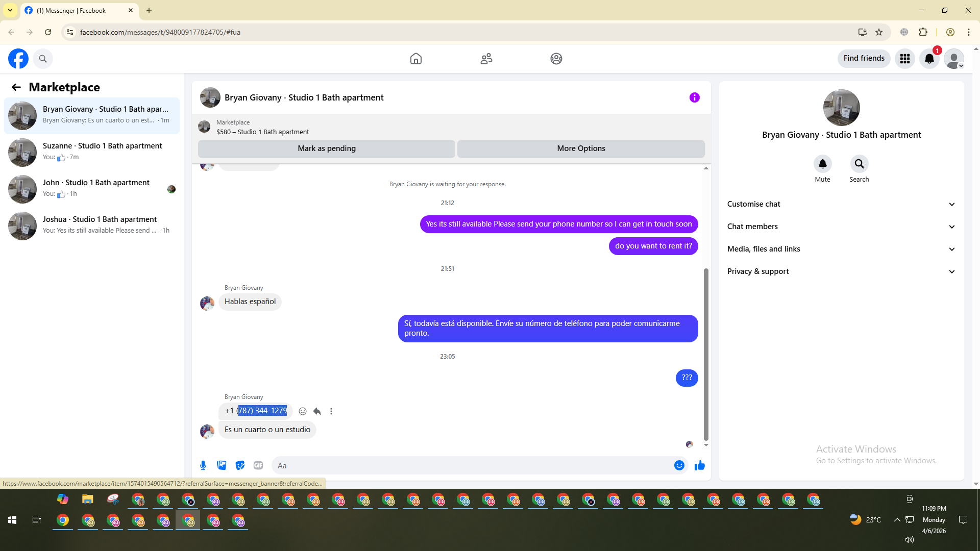Open John Studio 1 Bath apartment conversation
980x551 pixels.
[x=92, y=189]
